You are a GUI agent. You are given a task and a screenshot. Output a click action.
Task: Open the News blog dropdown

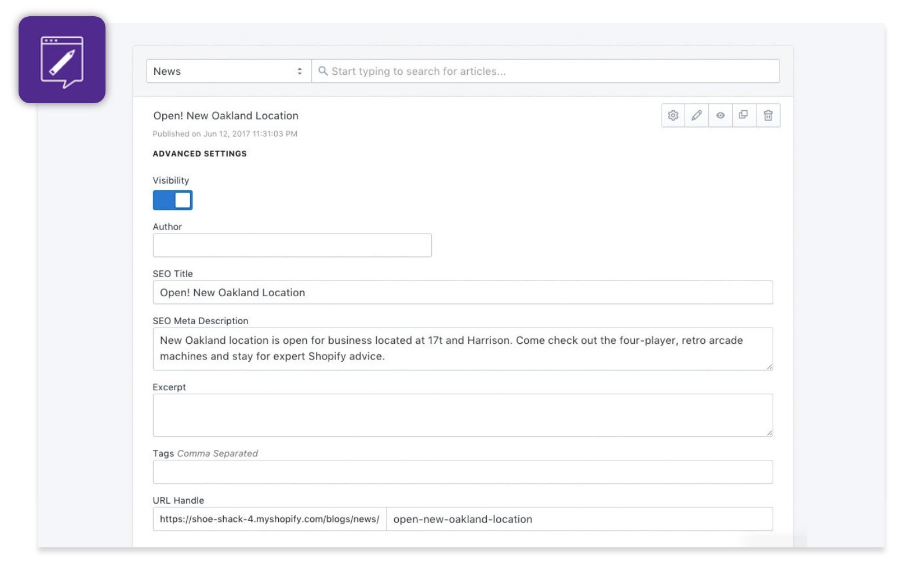(x=229, y=71)
